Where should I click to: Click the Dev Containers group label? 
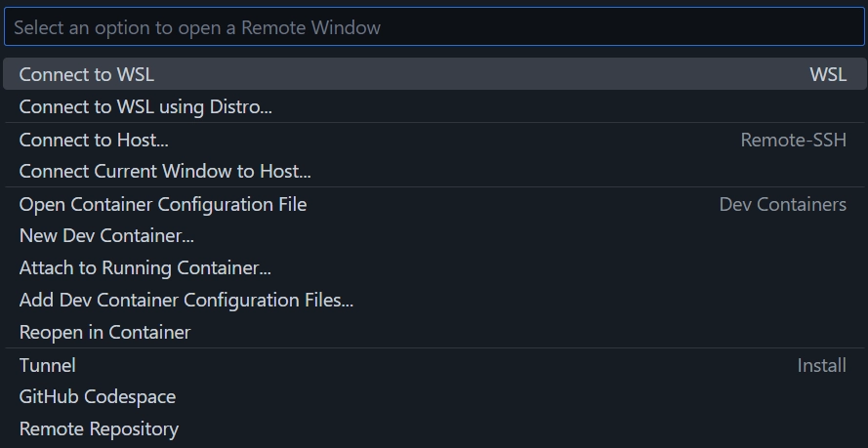click(782, 204)
